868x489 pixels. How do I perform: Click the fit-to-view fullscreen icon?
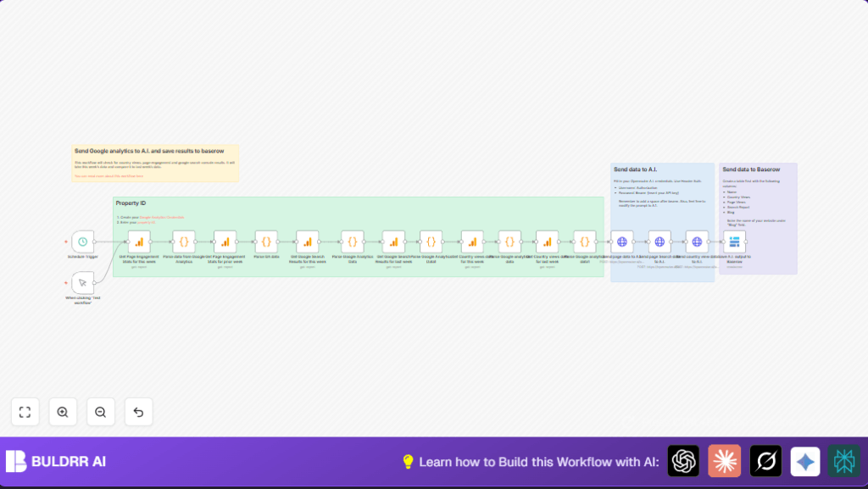[x=25, y=412]
